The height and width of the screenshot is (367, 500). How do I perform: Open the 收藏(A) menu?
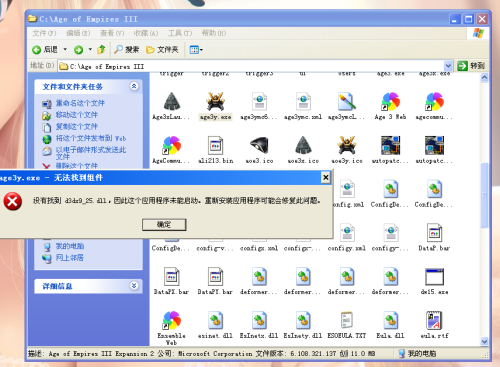[146, 33]
